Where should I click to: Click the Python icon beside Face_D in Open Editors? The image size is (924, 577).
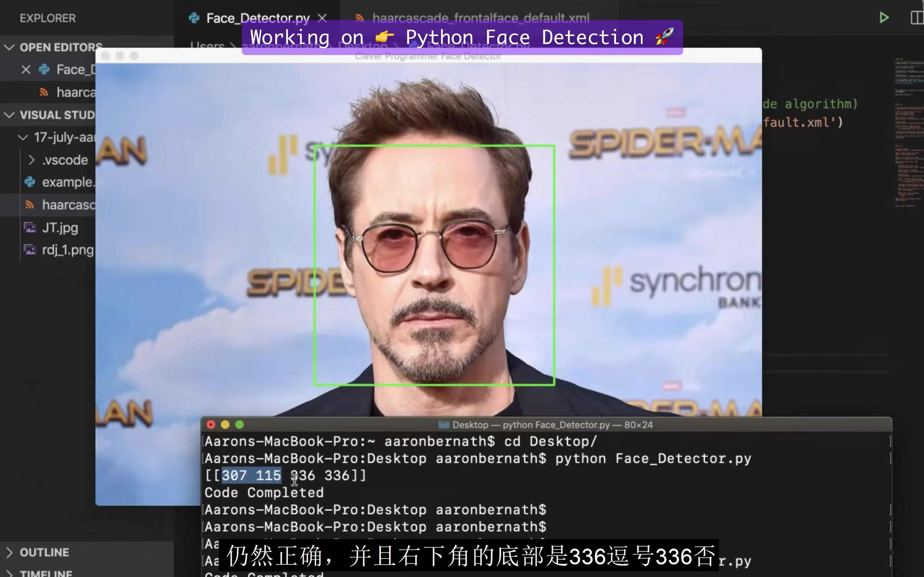pyautogui.click(x=44, y=69)
